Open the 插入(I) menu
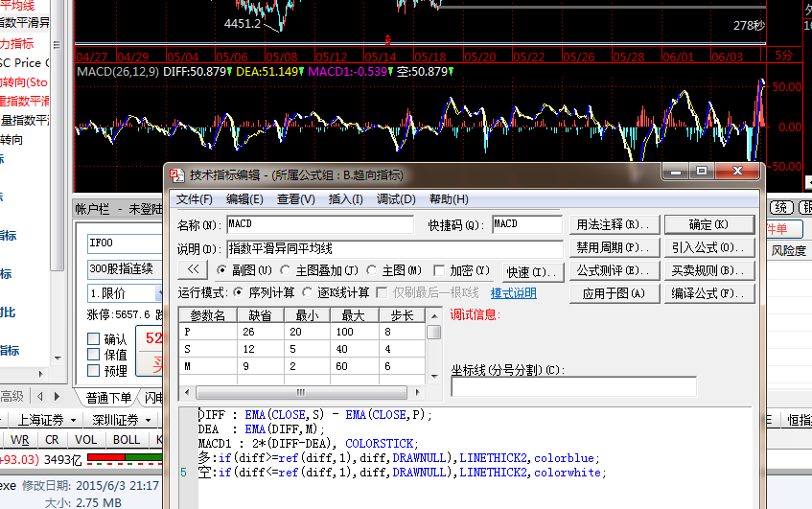 pyautogui.click(x=345, y=199)
